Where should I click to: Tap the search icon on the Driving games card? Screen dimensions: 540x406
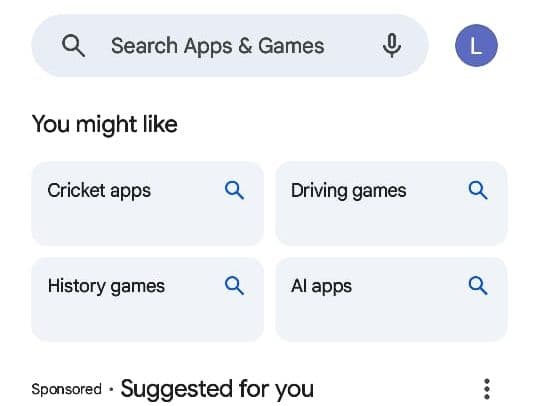tap(478, 190)
